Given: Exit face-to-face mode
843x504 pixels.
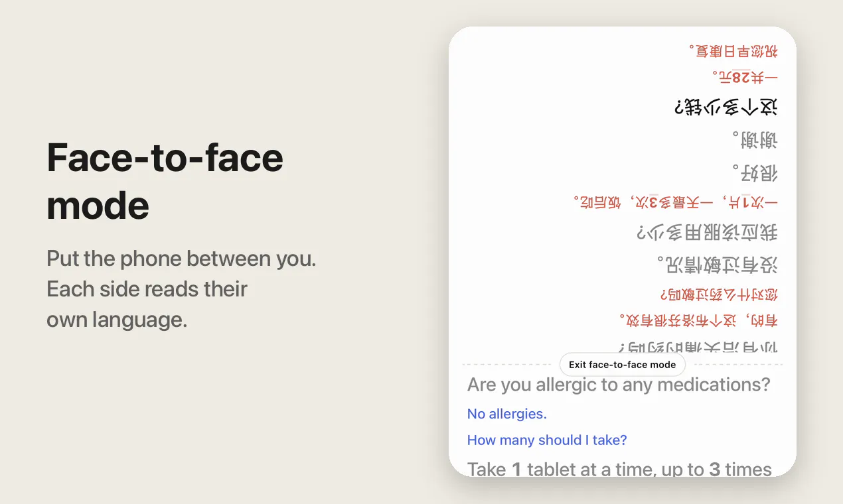Looking at the screenshot, I should (x=622, y=365).
